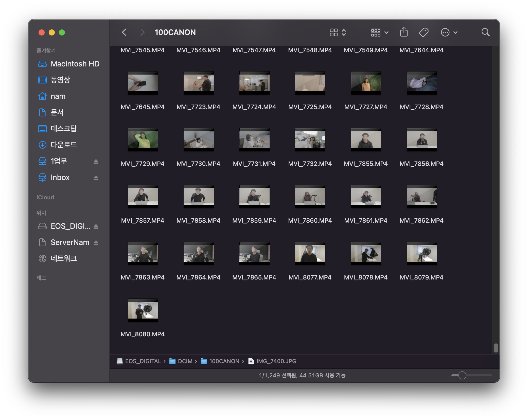528x420 pixels.
Task: Close the Finder window with red button
Action: pos(42,32)
